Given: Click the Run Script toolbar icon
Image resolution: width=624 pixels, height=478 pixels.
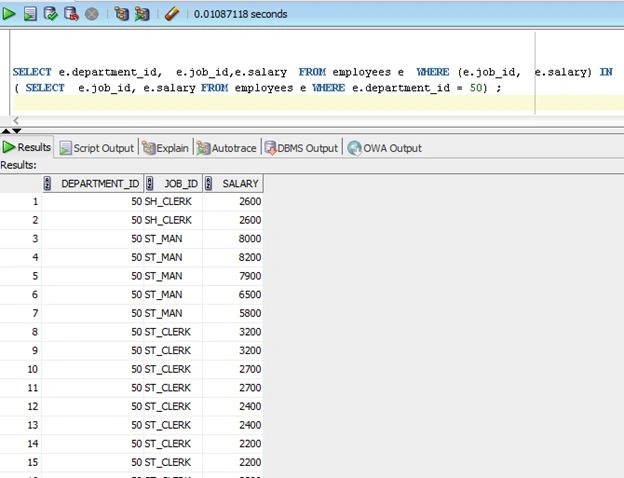Looking at the screenshot, I should point(30,14).
